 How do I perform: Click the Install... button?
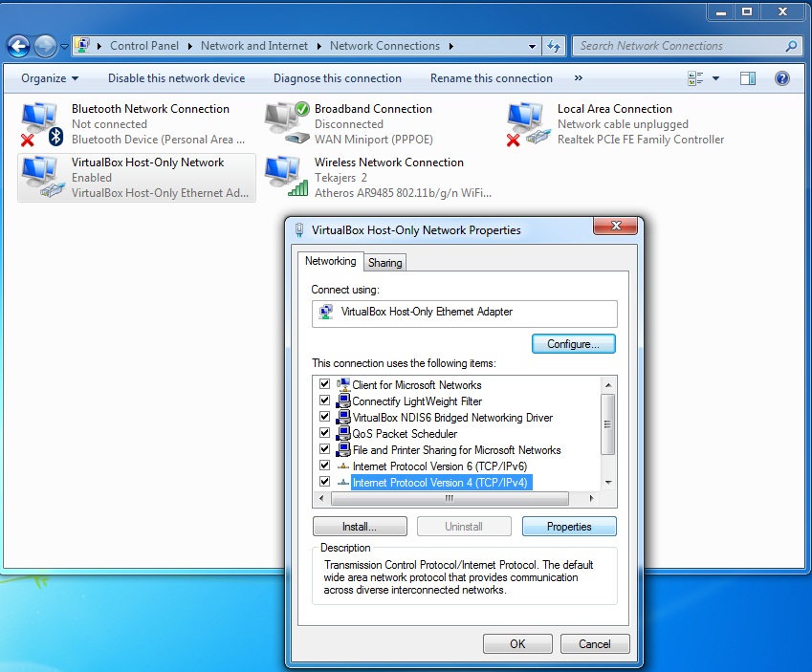tap(360, 527)
